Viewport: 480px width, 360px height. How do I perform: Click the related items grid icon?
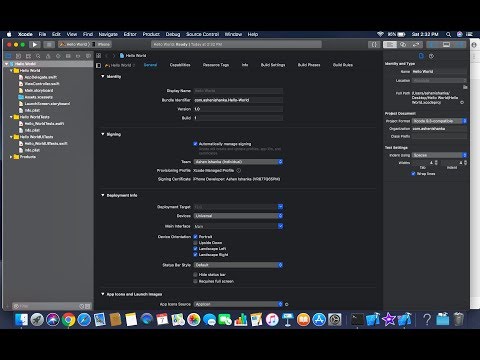tap(99, 56)
